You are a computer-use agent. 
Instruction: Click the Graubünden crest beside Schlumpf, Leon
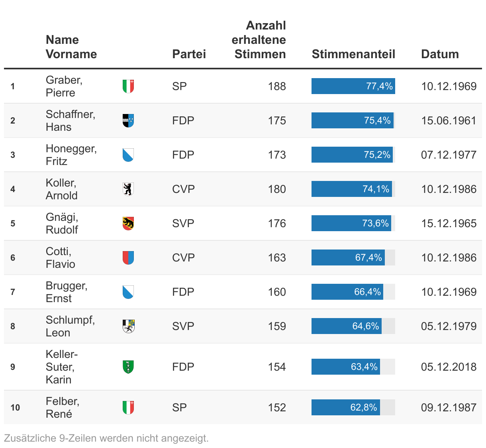coord(128,326)
